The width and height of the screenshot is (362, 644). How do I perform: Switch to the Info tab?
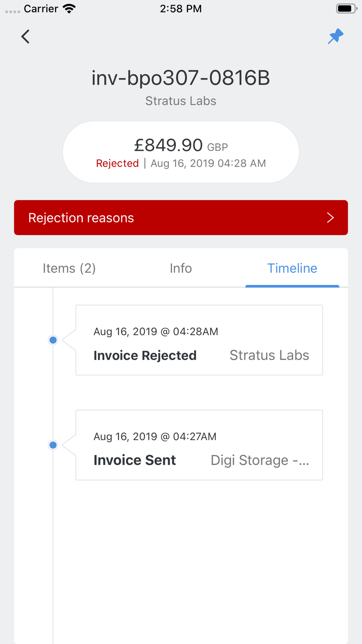[181, 268]
